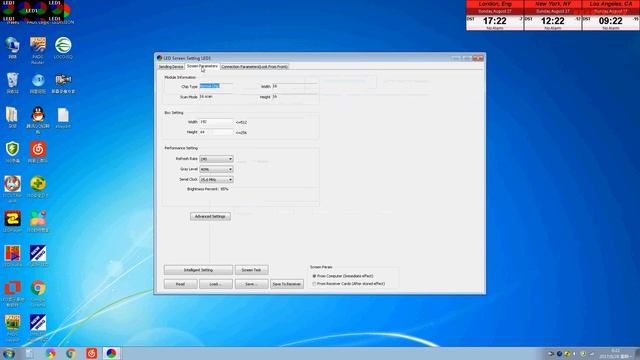Open the Network computer desktop icon
This screenshot has height=360, width=640.
12,45
